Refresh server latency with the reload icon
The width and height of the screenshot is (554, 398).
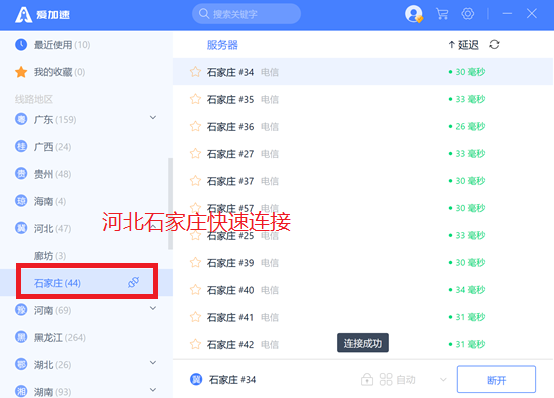point(494,45)
